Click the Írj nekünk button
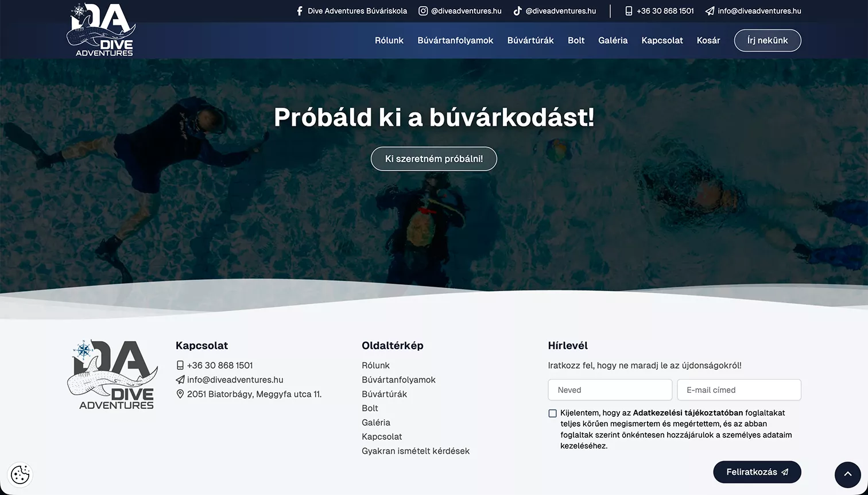The height and width of the screenshot is (495, 868). click(768, 40)
